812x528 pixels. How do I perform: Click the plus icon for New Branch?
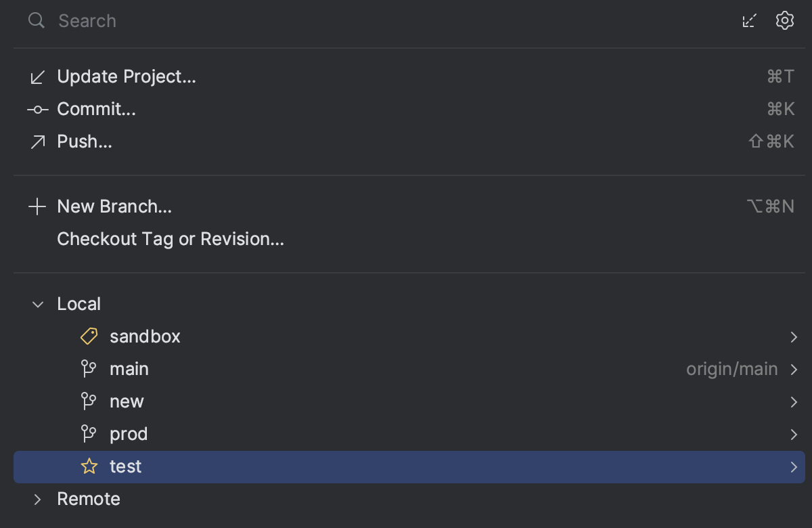37,206
